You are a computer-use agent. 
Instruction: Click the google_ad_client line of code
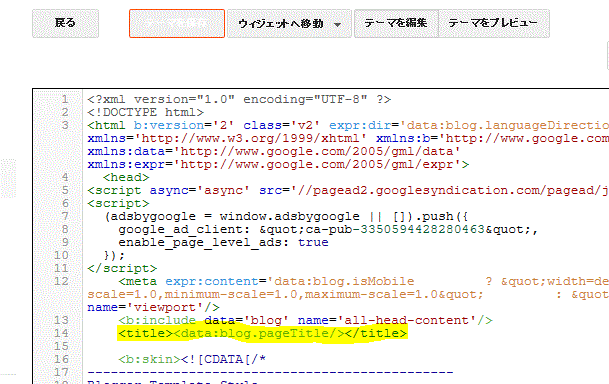click(x=328, y=229)
